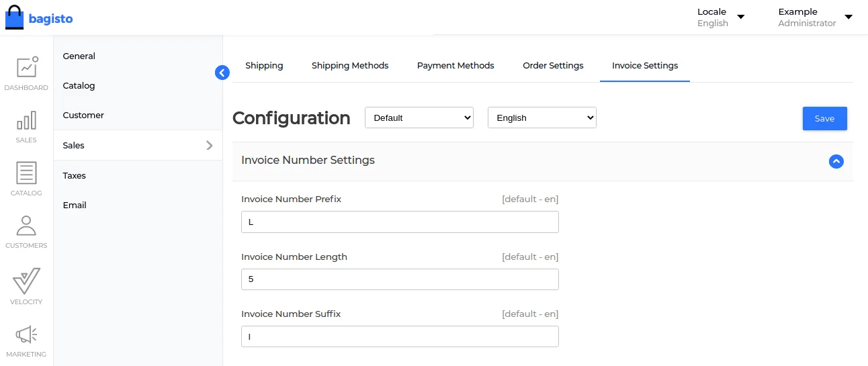868x366 pixels.
Task: Click the Save button
Action: (824, 118)
